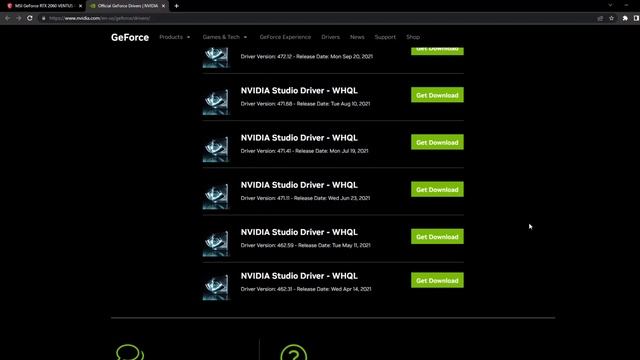This screenshot has height=360, width=640.
Task: Open the News nav link
Action: click(357, 37)
